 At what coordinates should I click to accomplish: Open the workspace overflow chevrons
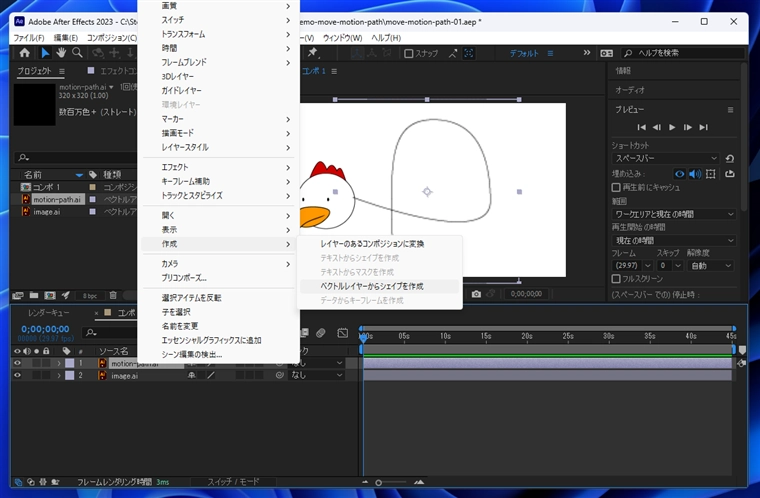[x=586, y=52]
